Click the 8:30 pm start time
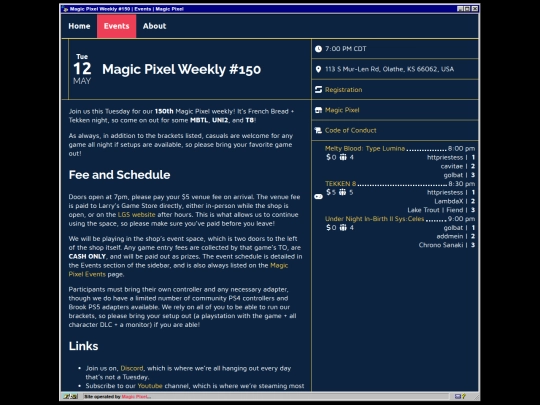 pos(461,184)
